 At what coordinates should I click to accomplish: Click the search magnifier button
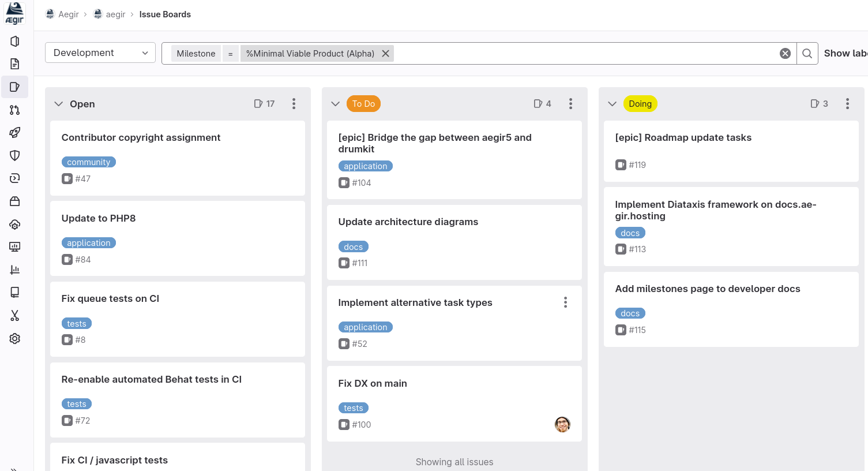click(x=807, y=53)
